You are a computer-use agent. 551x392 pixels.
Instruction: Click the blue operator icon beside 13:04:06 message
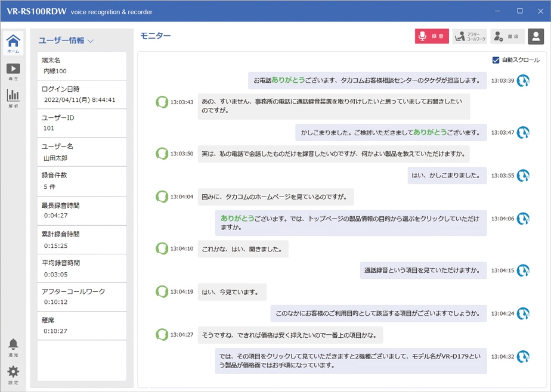click(x=523, y=218)
